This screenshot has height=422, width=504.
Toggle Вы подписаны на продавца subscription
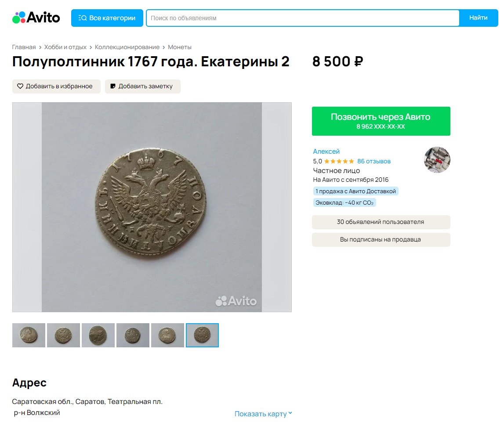coord(381,240)
